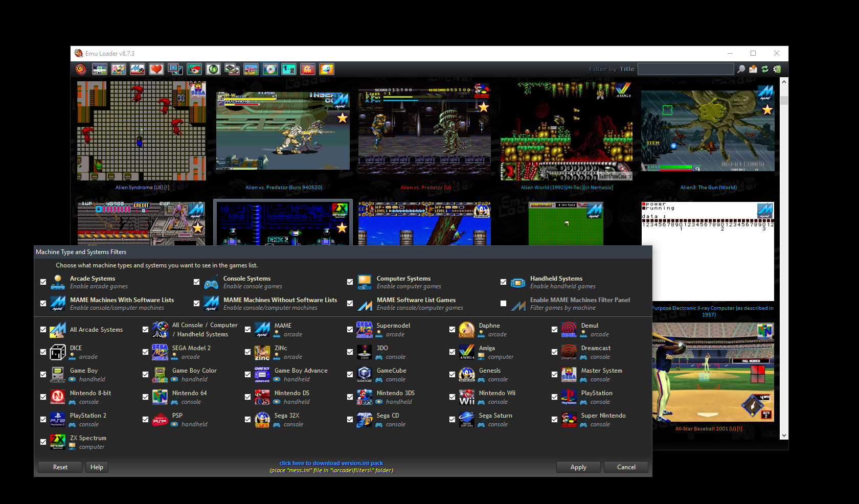
Task: Click the orange Pac-Man ghost toolbar icon
Action: coord(308,69)
